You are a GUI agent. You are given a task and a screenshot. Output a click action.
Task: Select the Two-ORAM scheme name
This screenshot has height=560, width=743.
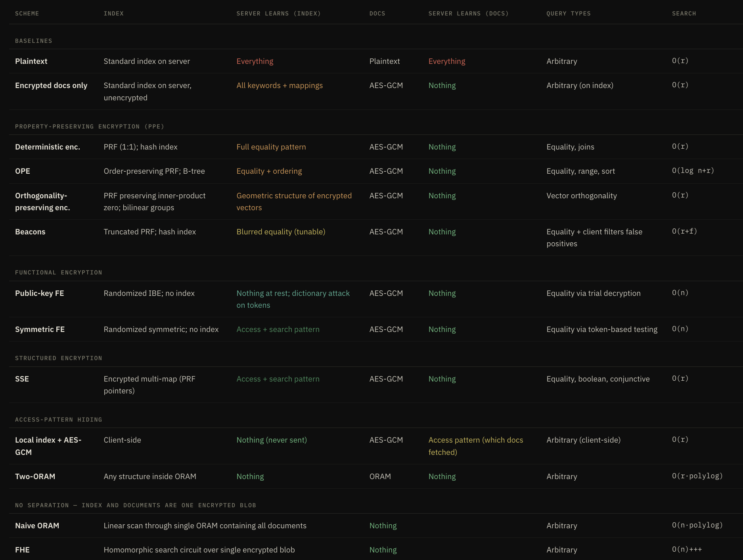[35, 476]
